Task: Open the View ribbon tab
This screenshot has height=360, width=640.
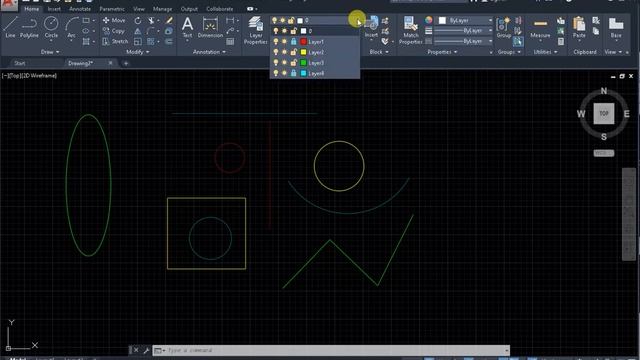Action: pyautogui.click(x=139, y=9)
